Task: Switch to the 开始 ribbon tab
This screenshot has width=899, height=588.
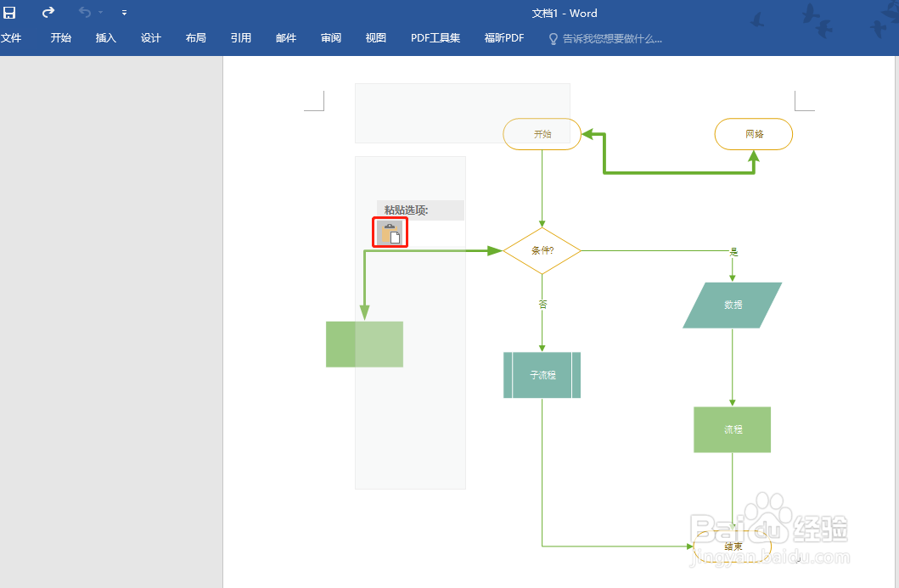Action: pos(61,38)
